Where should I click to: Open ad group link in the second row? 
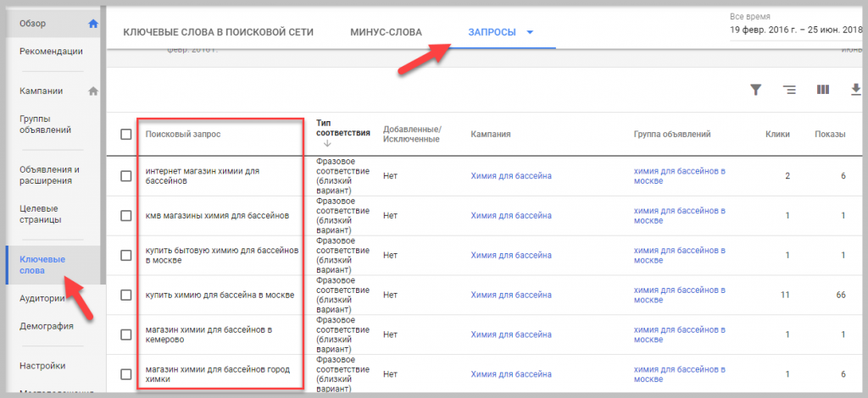[x=679, y=215]
